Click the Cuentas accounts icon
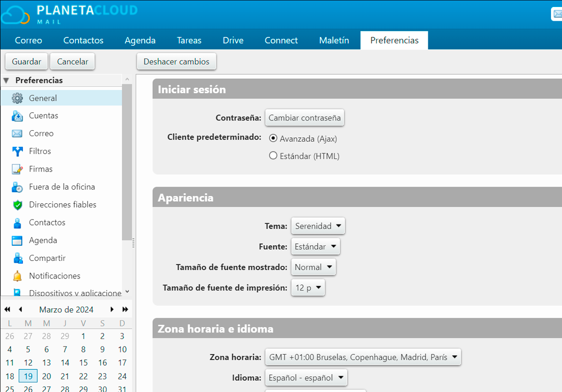Viewport: 562px width, 392px height. (17, 116)
